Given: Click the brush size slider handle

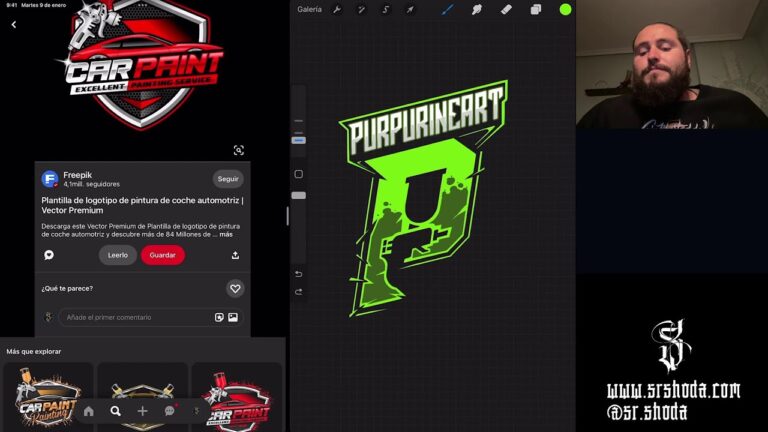Looking at the screenshot, I should click(299, 141).
